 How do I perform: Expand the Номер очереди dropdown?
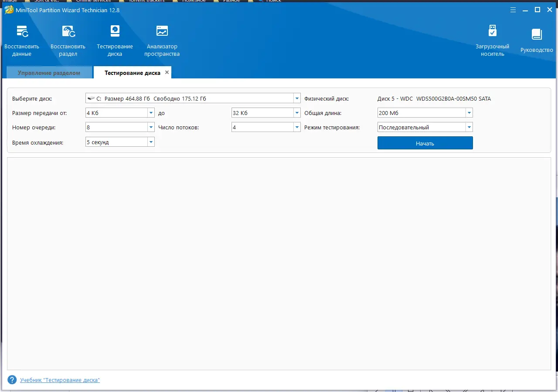120,127
